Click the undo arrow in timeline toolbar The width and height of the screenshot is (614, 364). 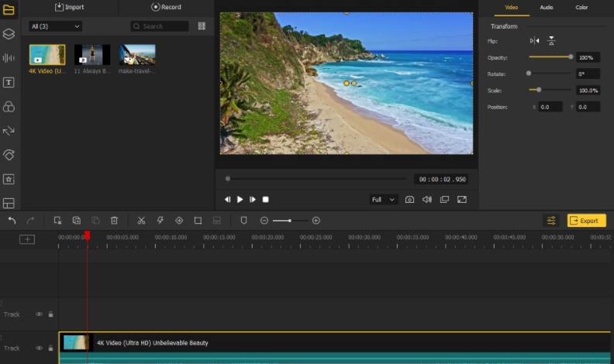click(x=12, y=221)
